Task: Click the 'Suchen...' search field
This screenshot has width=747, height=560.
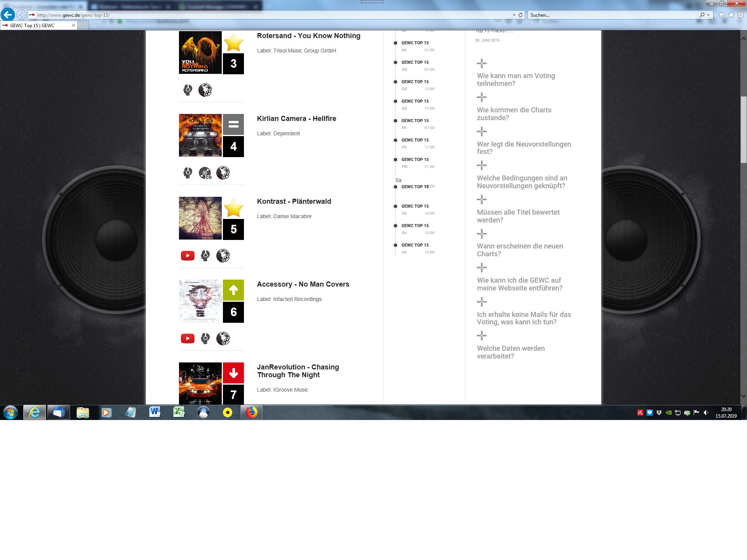Action: click(x=614, y=15)
